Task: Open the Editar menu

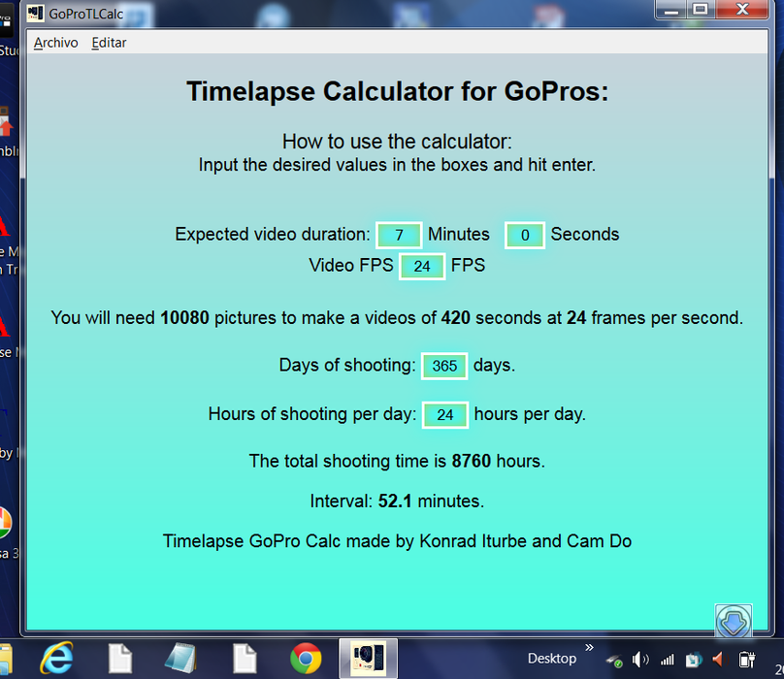Action: 109,43
